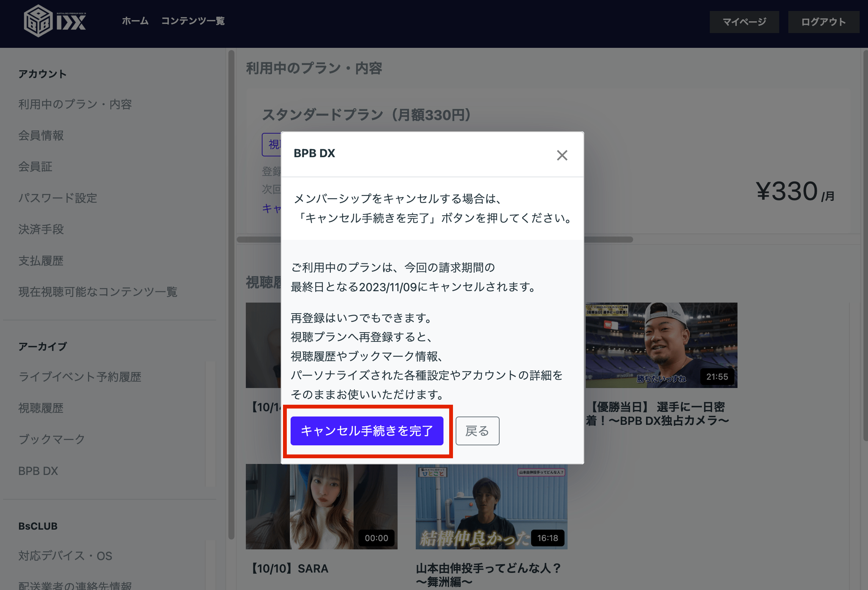Open the ホーム navigation link
The image size is (868, 590).
(135, 21)
